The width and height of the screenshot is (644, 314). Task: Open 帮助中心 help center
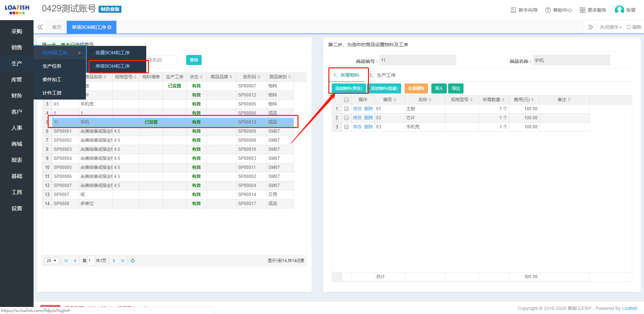point(558,10)
